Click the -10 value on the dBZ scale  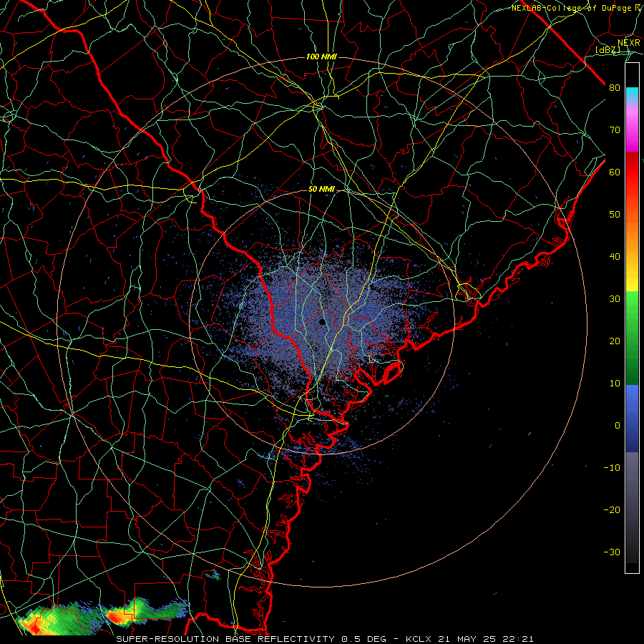pos(612,468)
